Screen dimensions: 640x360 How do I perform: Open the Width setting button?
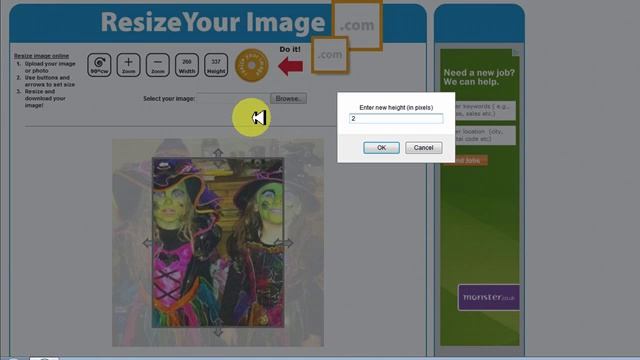[x=187, y=65]
